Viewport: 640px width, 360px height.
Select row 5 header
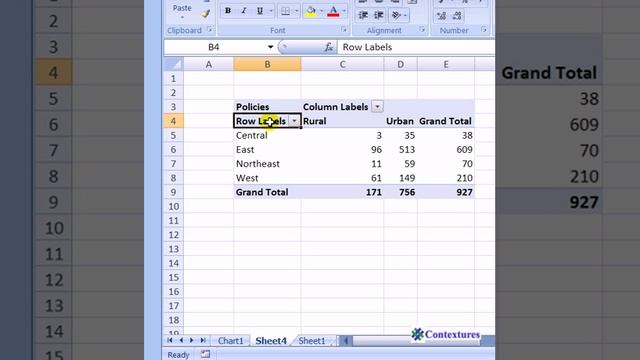[173, 135]
